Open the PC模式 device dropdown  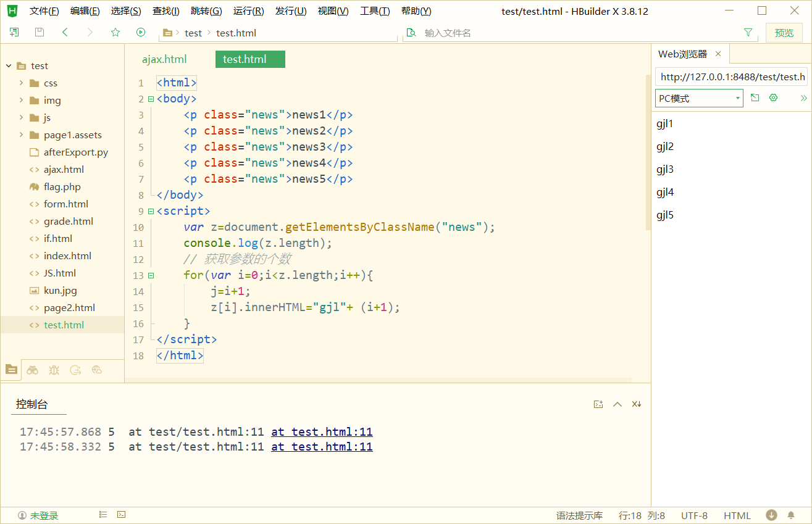click(x=699, y=98)
